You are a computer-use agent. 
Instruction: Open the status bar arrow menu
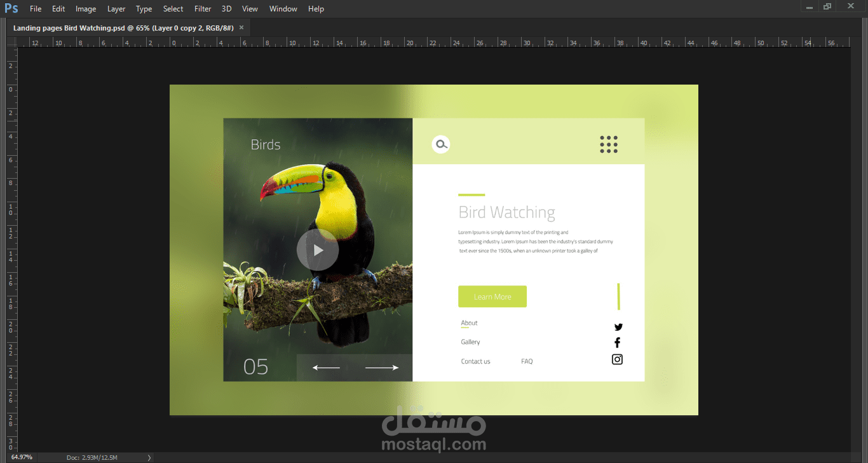pyautogui.click(x=149, y=457)
